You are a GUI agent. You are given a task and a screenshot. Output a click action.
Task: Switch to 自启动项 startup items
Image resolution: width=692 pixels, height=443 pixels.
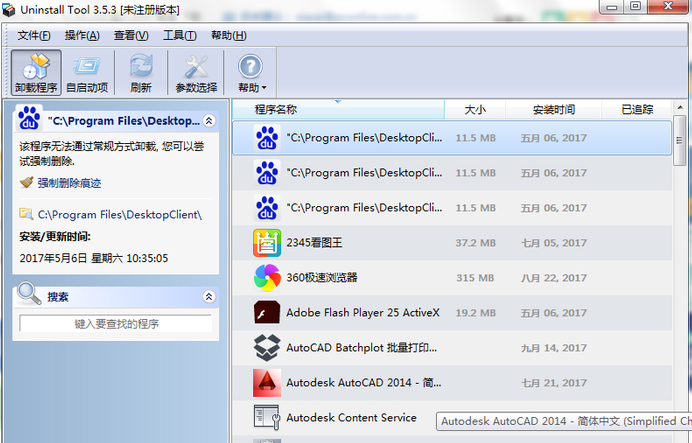pyautogui.click(x=87, y=72)
